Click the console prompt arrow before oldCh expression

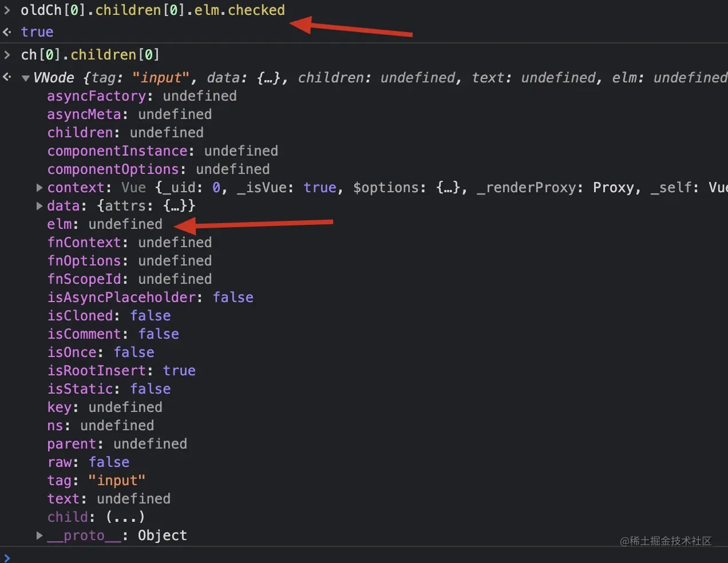[x=7, y=10]
